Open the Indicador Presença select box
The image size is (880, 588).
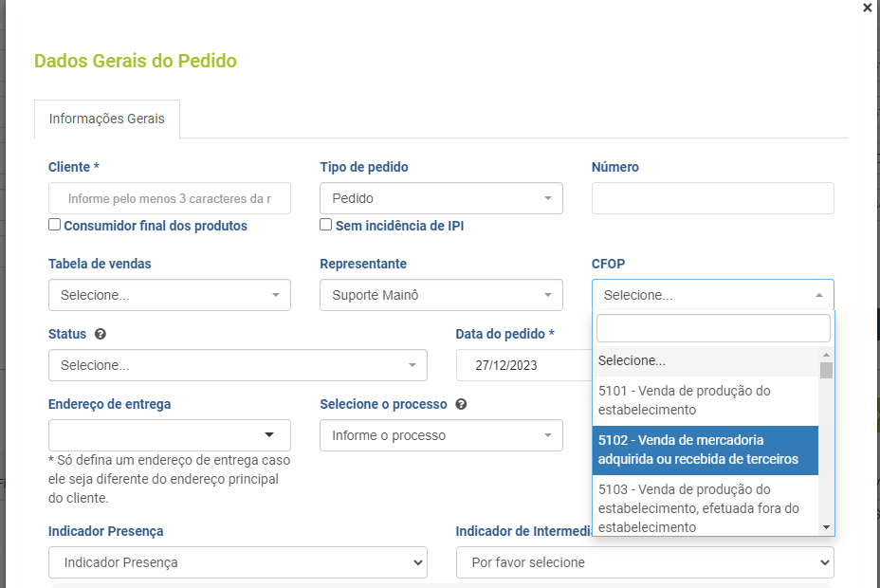tap(238, 562)
